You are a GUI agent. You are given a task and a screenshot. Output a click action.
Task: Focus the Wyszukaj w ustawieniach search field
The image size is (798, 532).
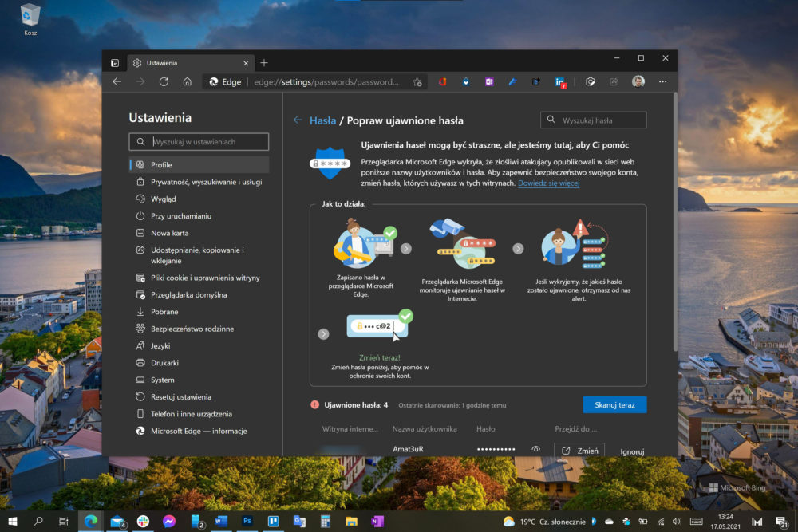199,142
